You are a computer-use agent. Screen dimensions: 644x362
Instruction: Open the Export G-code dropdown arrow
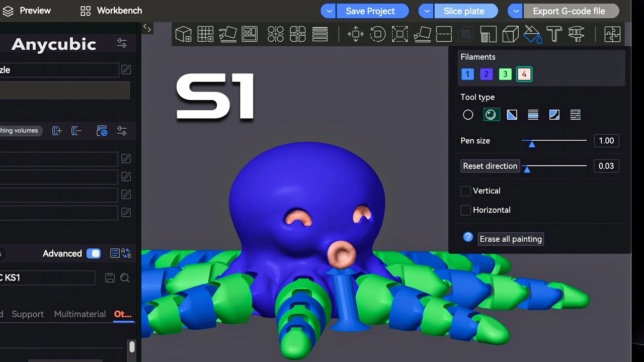pos(516,11)
